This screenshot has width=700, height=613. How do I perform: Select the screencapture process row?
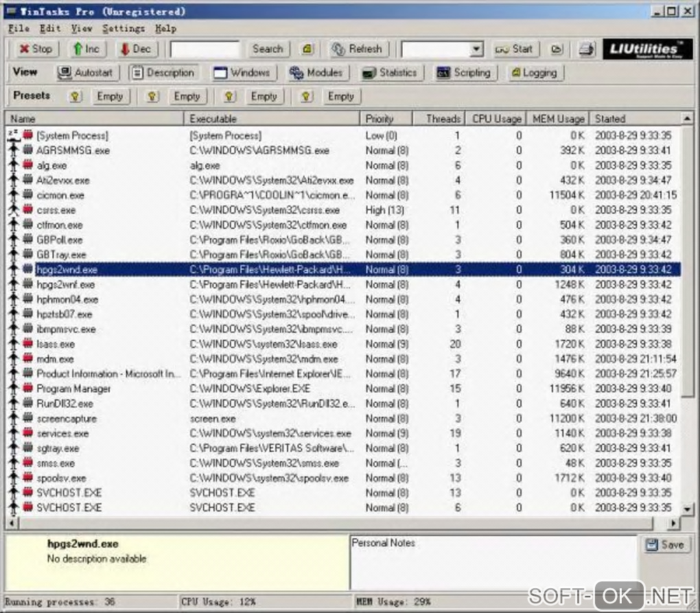pyautogui.click(x=343, y=418)
